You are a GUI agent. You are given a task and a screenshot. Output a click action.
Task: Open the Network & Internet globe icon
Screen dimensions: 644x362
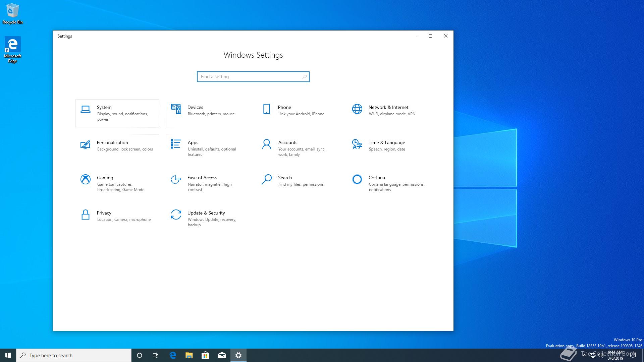(x=357, y=109)
